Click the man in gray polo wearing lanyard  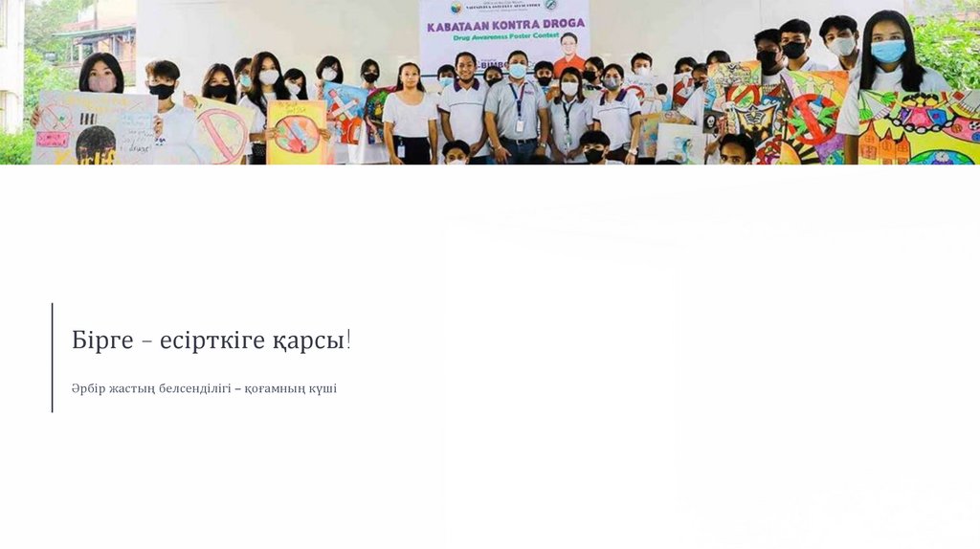pyautogui.click(x=516, y=106)
